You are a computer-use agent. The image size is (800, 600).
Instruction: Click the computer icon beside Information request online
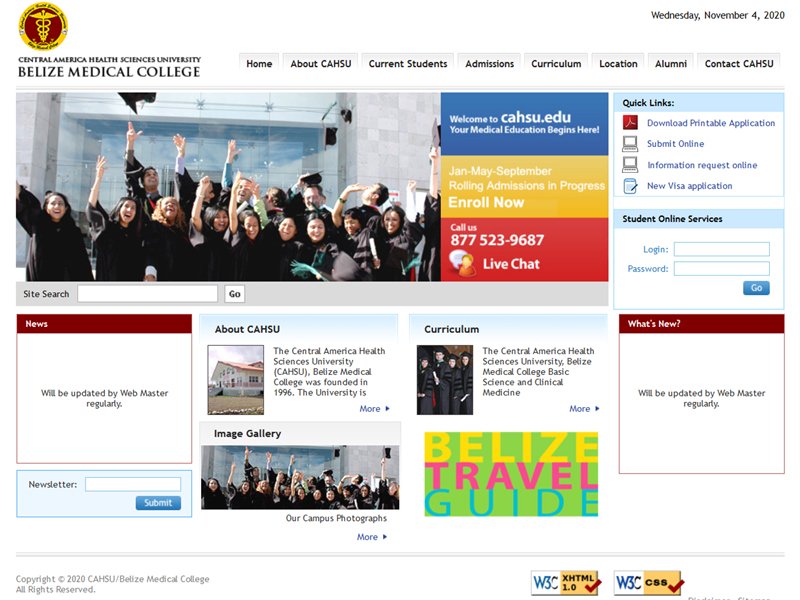pos(630,165)
